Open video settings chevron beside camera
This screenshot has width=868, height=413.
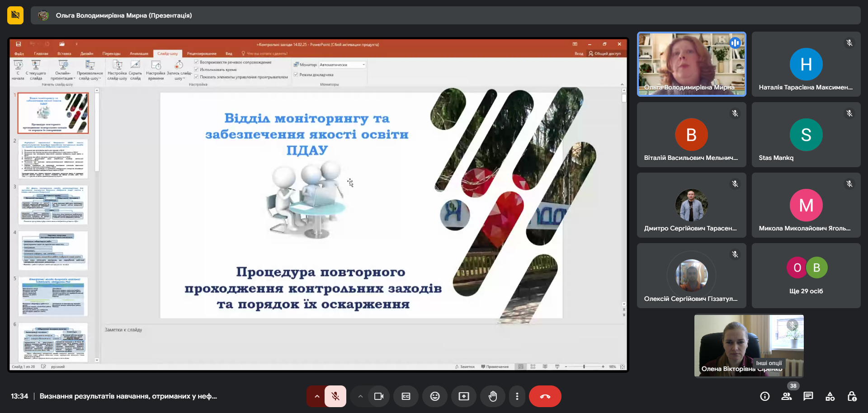click(360, 396)
